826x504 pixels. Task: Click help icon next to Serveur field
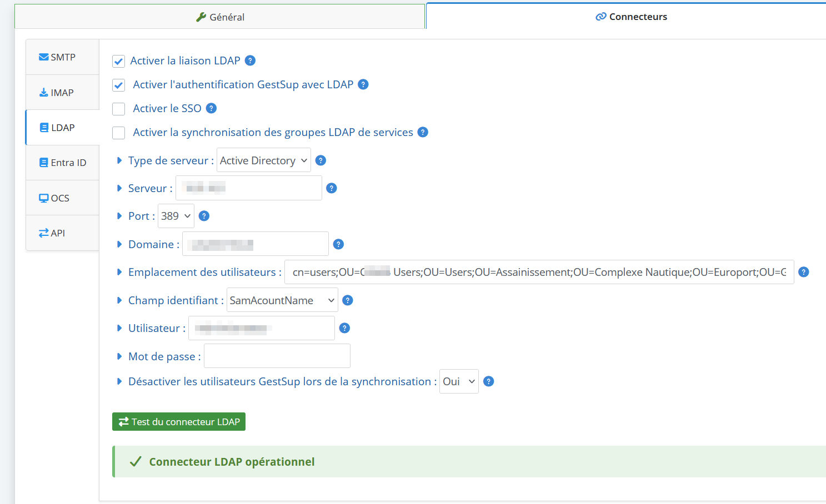332,188
